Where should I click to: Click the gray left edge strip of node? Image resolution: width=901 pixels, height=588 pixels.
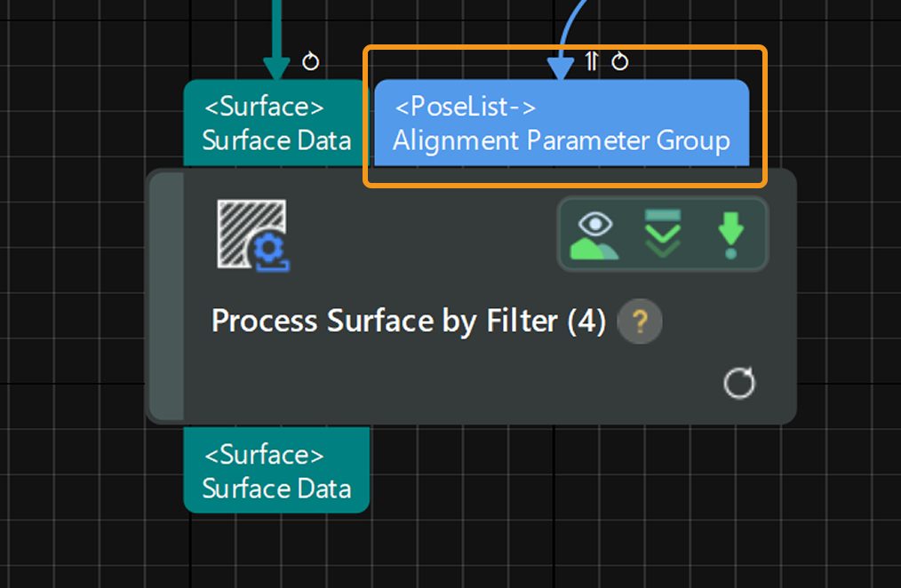pyautogui.click(x=166, y=296)
